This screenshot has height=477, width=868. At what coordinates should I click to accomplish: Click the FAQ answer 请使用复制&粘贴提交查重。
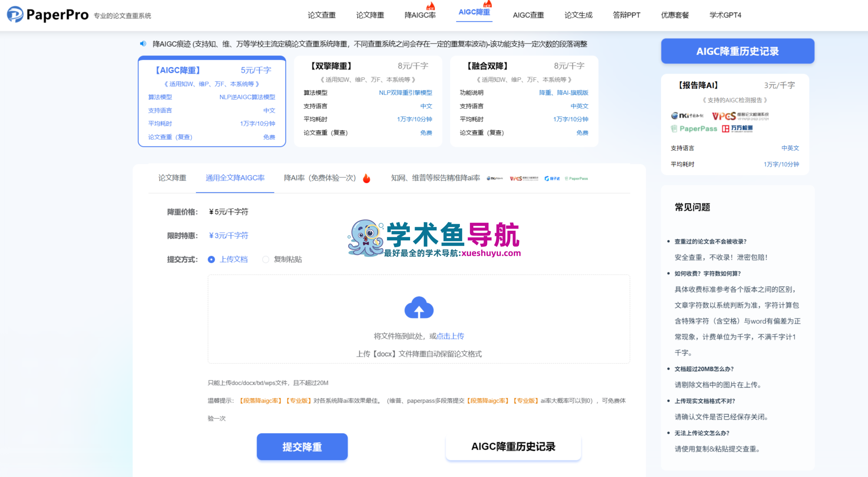718,449
